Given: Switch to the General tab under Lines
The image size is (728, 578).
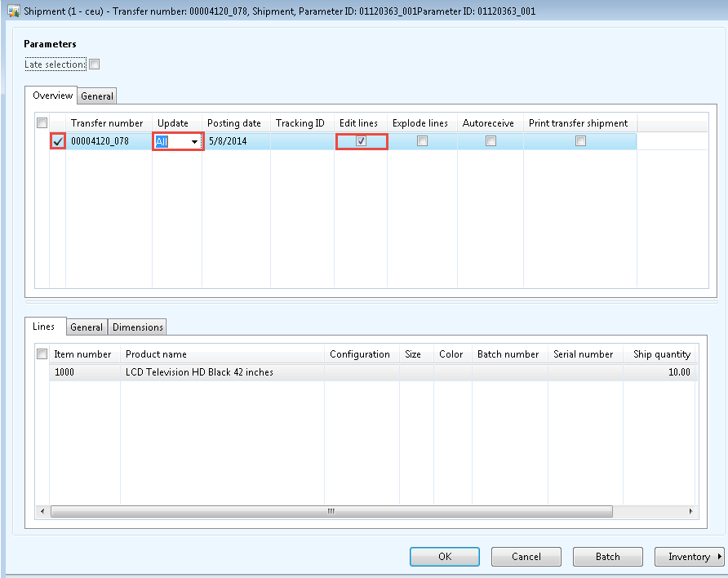Looking at the screenshot, I should pyautogui.click(x=87, y=327).
